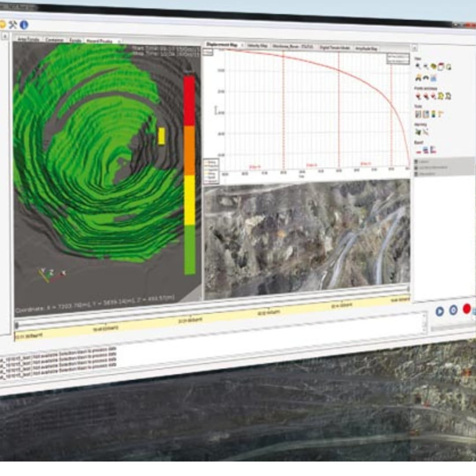
Task: Click the first red pin icon under Points
Action: [x=418, y=96]
